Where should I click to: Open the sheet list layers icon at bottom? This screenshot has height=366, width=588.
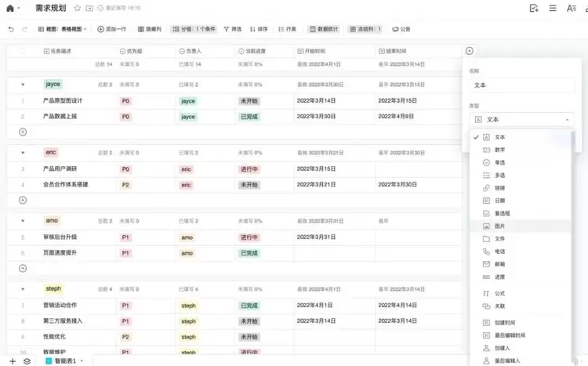point(27,361)
